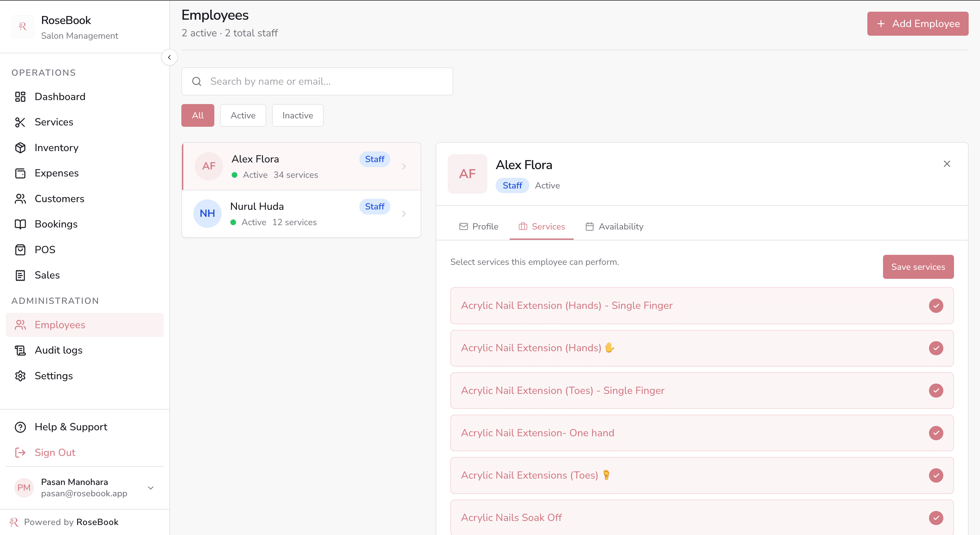Viewport: 980px width, 535px height.
Task: Click the scissors Services icon in sidebar
Action: pyautogui.click(x=20, y=122)
